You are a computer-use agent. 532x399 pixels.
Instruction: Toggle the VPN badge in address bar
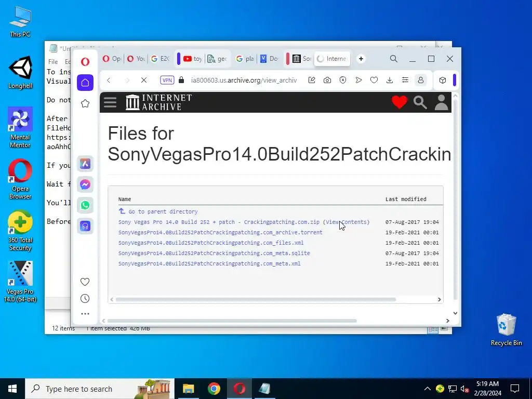(x=167, y=80)
